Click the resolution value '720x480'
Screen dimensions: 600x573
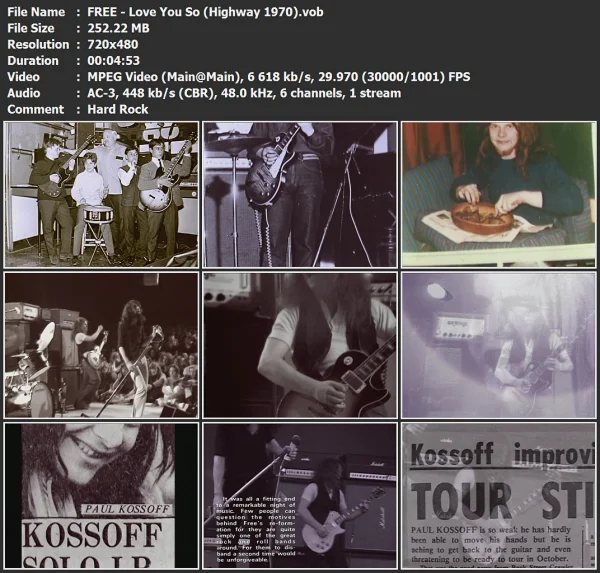point(112,44)
